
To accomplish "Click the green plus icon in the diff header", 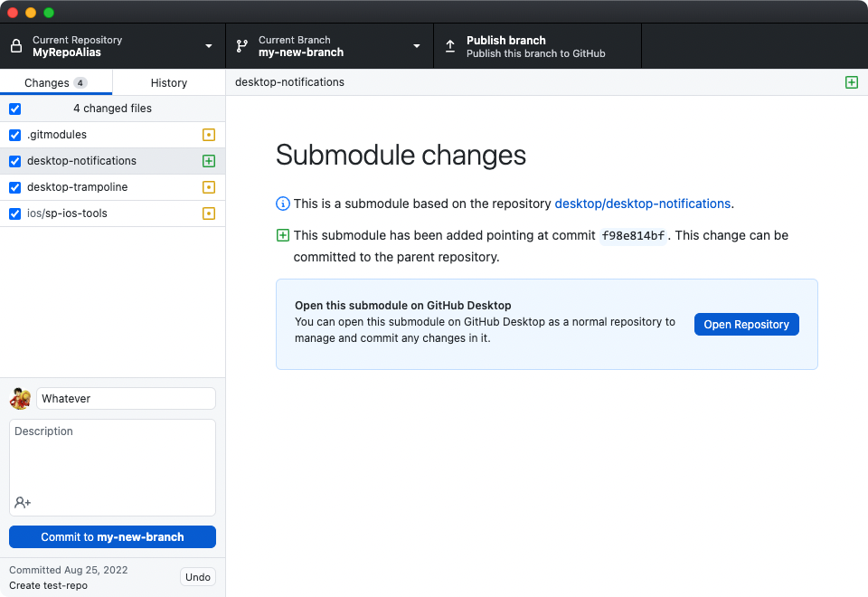I will 851,81.
